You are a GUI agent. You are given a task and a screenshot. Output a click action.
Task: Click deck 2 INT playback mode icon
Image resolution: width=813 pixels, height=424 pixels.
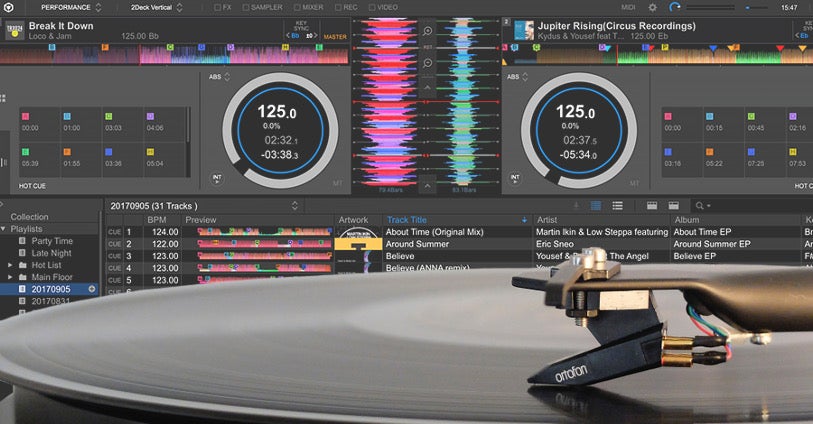[x=515, y=178]
